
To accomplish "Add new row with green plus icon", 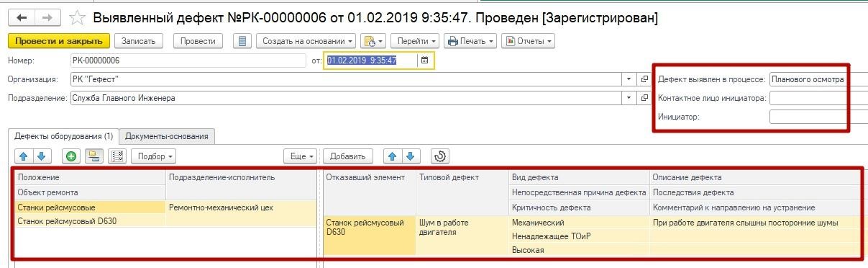I will (71, 156).
